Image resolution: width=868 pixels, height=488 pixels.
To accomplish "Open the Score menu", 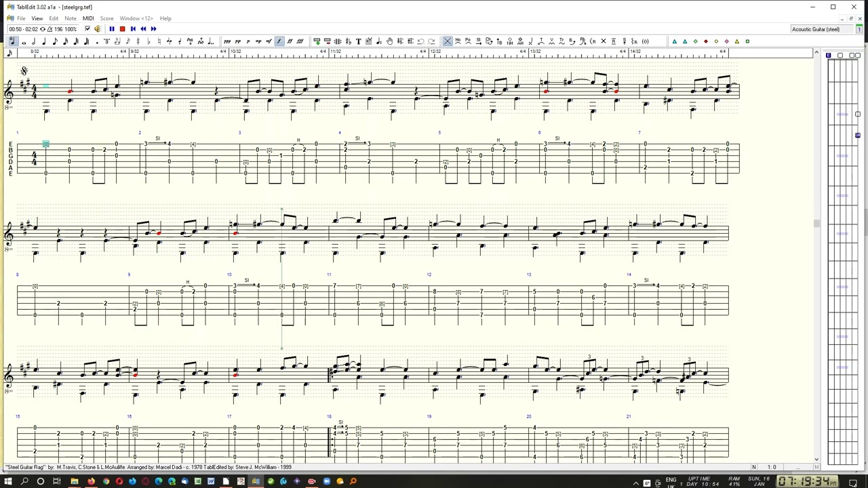I will tap(106, 18).
